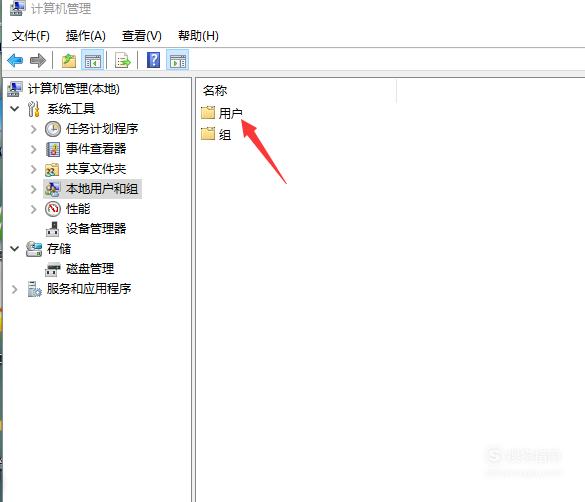Expand the 任务计划程序 node arrow
Screen dimensions: 585x502
coord(34,129)
